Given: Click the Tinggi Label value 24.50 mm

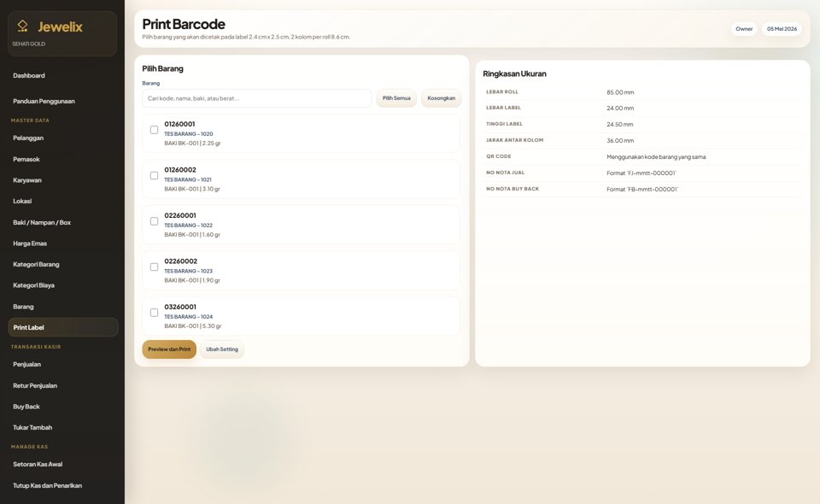Looking at the screenshot, I should tap(620, 125).
